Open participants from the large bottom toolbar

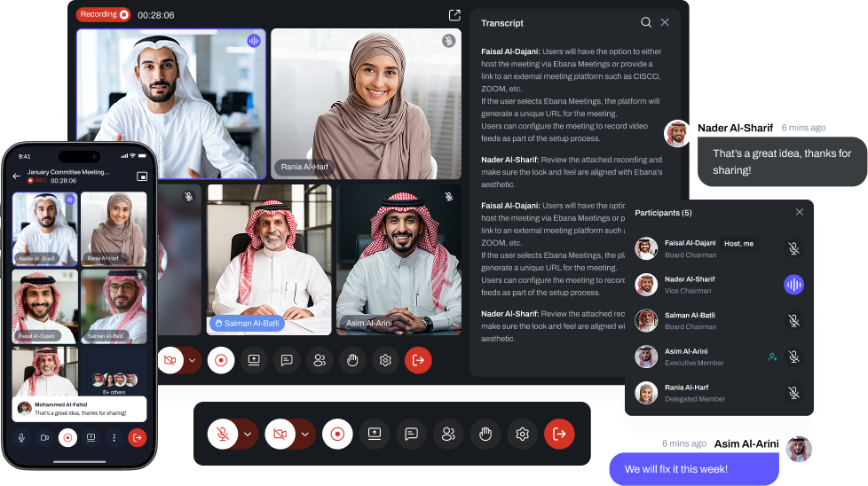coord(448,434)
